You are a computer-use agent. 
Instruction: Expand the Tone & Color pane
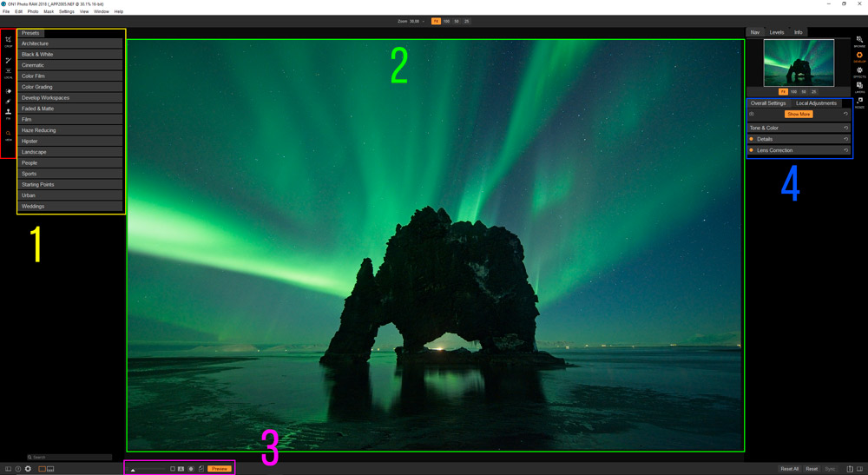click(x=794, y=128)
